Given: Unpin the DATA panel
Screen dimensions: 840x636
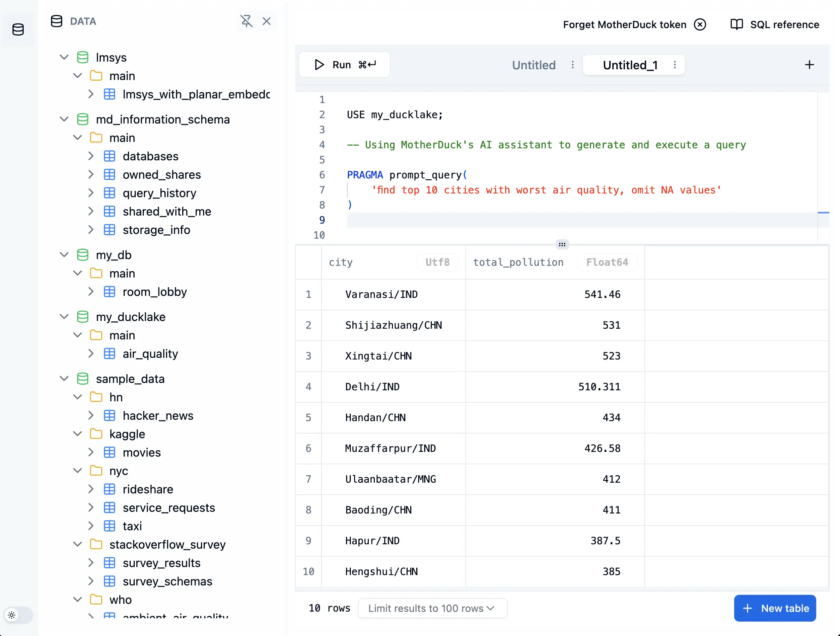Looking at the screenshot, I should 247,22.
